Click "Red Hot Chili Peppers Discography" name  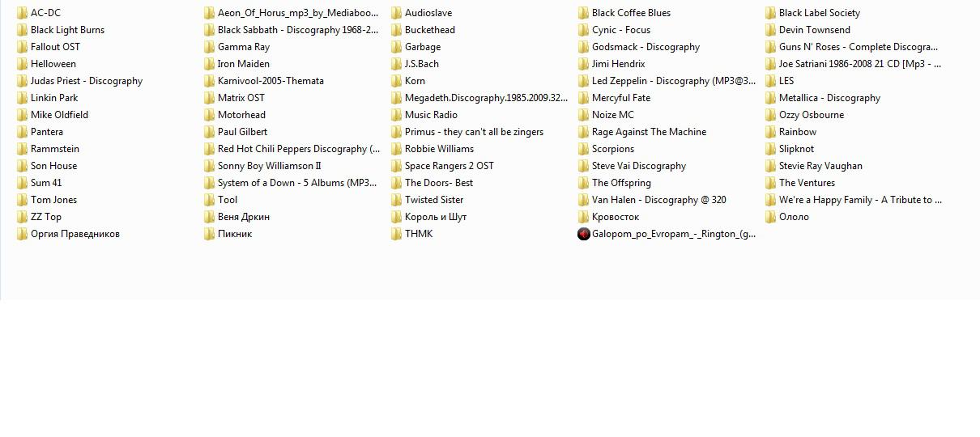click(x=298, y=149)
